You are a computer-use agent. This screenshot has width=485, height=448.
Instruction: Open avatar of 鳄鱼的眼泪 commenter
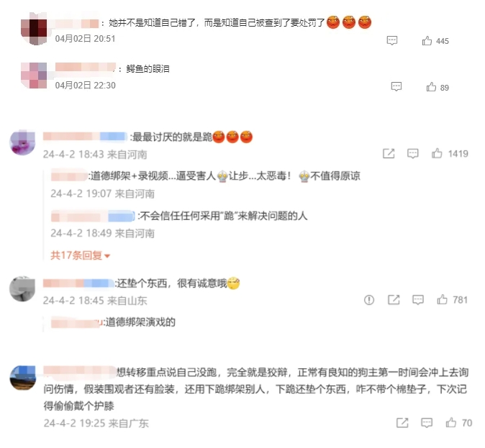pyautogui.click(x=34, y=76)
